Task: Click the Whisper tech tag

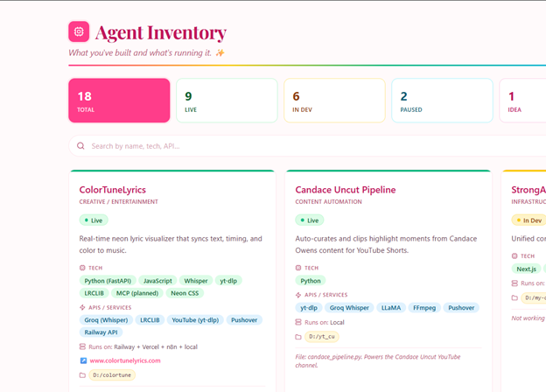Action: [196, 281]
